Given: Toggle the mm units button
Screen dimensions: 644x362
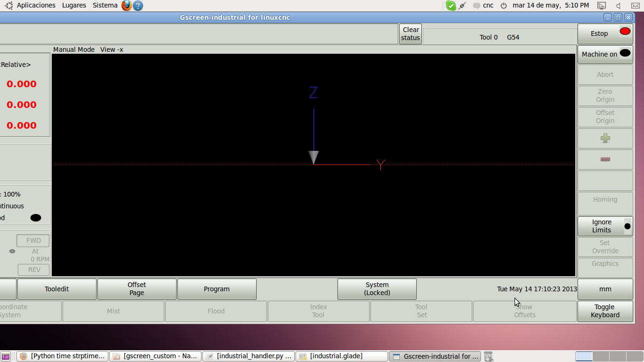Looking at the screenshot, I should (605, 289).
